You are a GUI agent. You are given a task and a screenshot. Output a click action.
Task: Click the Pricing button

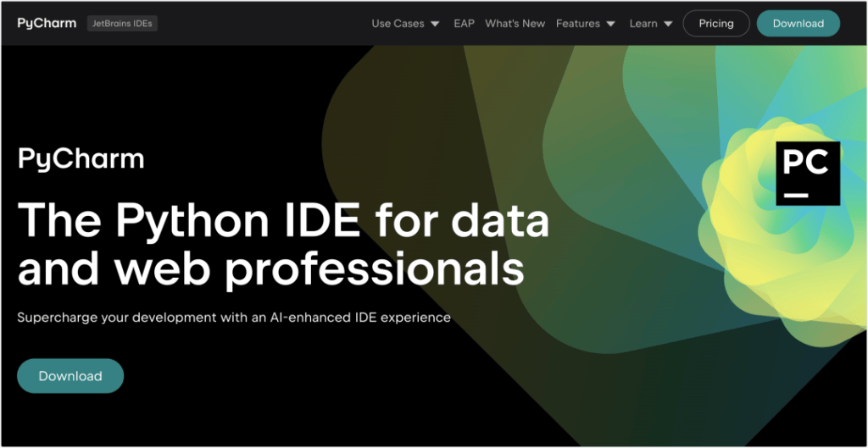(715, 24)
